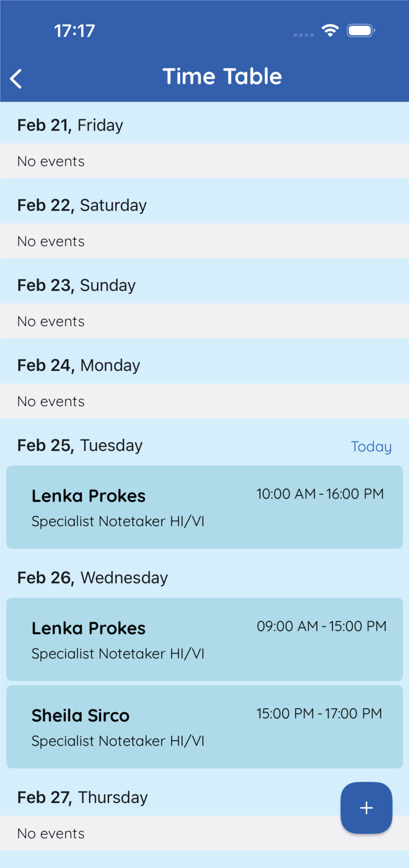Tap the 17:17 clock in status bar
Screen dimensions: 409x868
75,31
